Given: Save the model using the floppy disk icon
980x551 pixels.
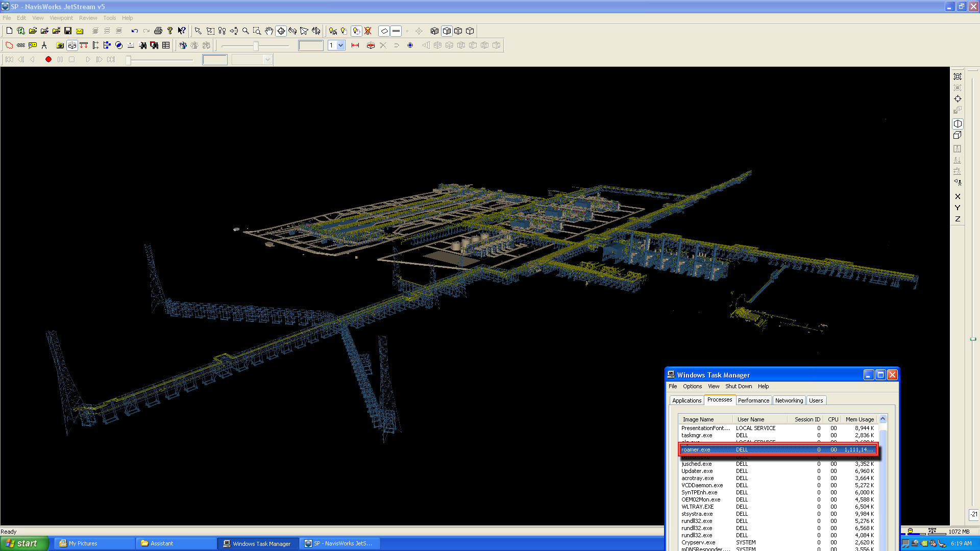Looking at the screenshot, I should (68, 31).
